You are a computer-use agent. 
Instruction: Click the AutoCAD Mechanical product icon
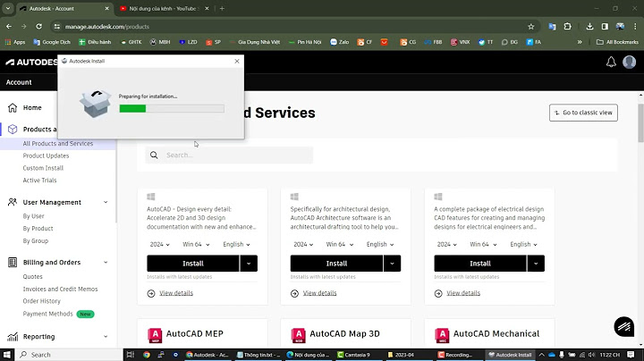click(x=442, y=335)
